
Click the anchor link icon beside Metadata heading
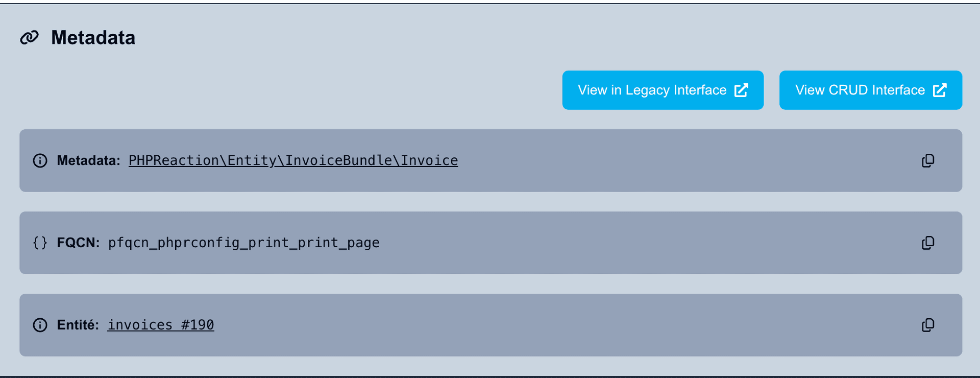(29, 37)
